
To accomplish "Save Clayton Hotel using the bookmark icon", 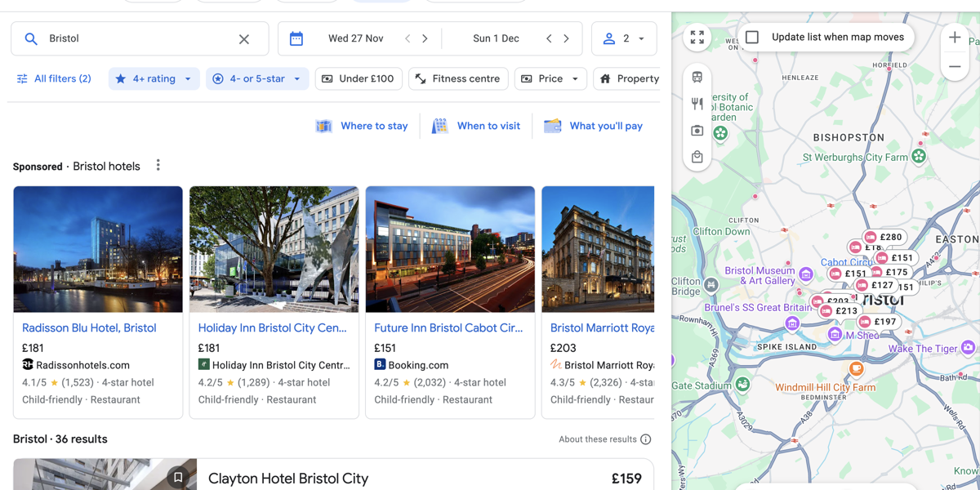I will [x=178, y=477].
